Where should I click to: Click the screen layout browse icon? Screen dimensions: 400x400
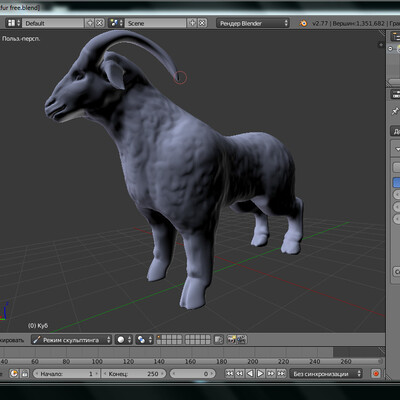(14, 23)
